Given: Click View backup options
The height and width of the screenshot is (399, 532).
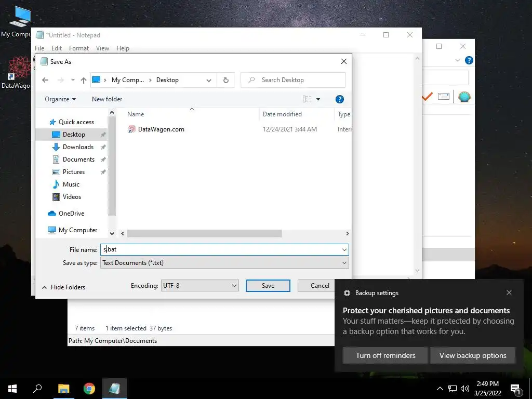Looking at the screenshot, I should click(473, 355).
